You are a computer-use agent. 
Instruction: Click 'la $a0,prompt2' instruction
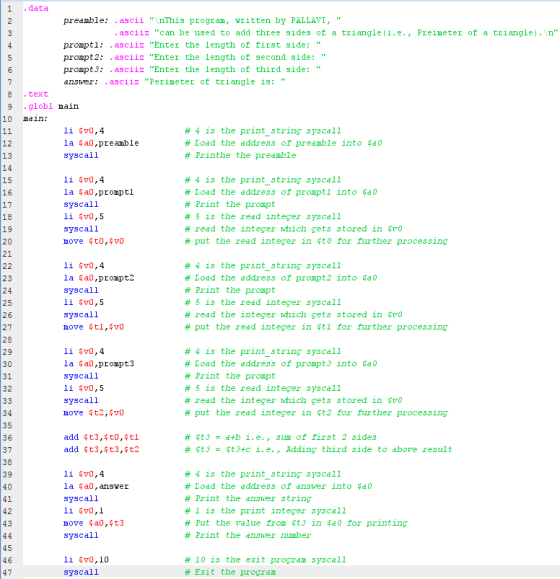pyautogui.click(x=99, y=278)
